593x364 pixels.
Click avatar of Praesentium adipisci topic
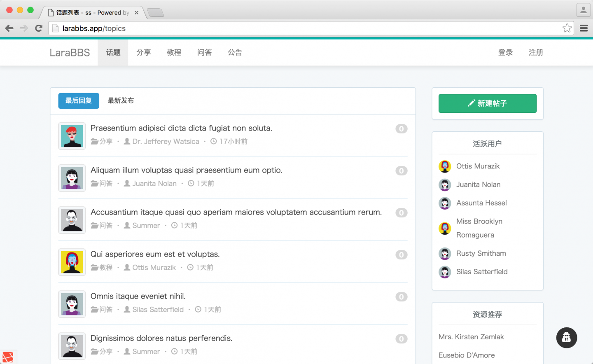[x=72, y=136]
